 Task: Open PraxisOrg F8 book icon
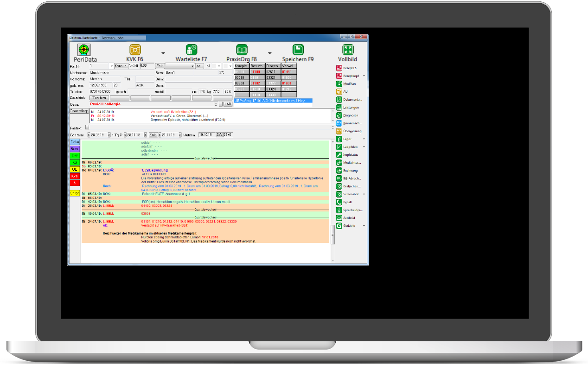coord(242,50)
